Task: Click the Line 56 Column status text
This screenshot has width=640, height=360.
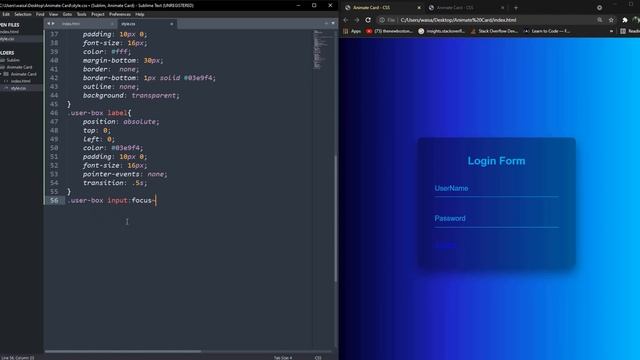Action: pyautogui.click(x=17, y=358)
